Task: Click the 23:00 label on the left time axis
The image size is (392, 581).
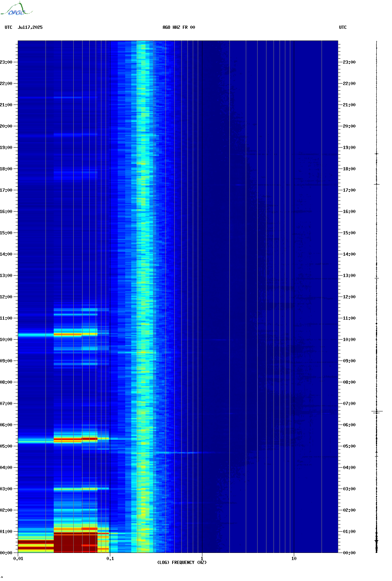Action: click(x=6, y=62)
